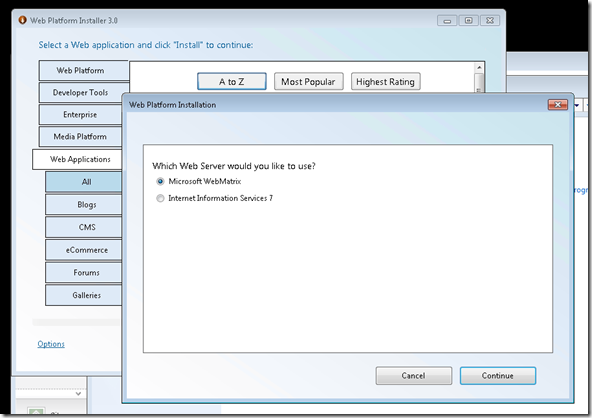The width and height of the screenshot is (592, 418).
Task: Filter by Forums category
Action: (x=84, y=273)
